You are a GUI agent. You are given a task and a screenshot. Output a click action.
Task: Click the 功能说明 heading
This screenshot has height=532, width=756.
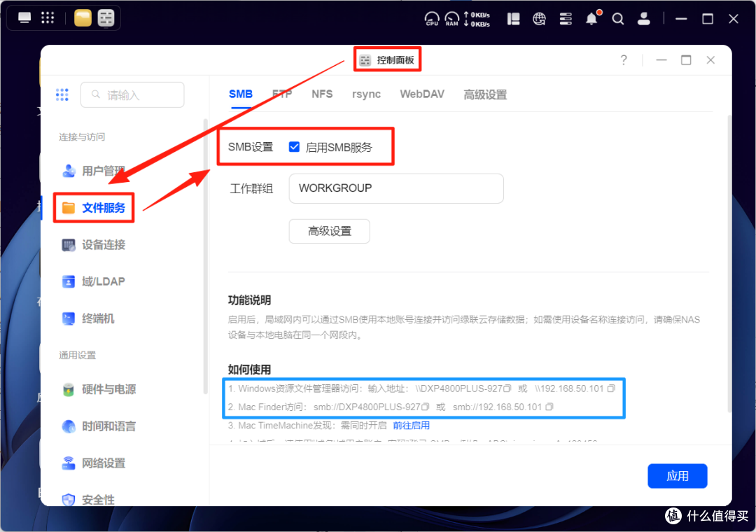pyautogui.click(x=249, y=300)
